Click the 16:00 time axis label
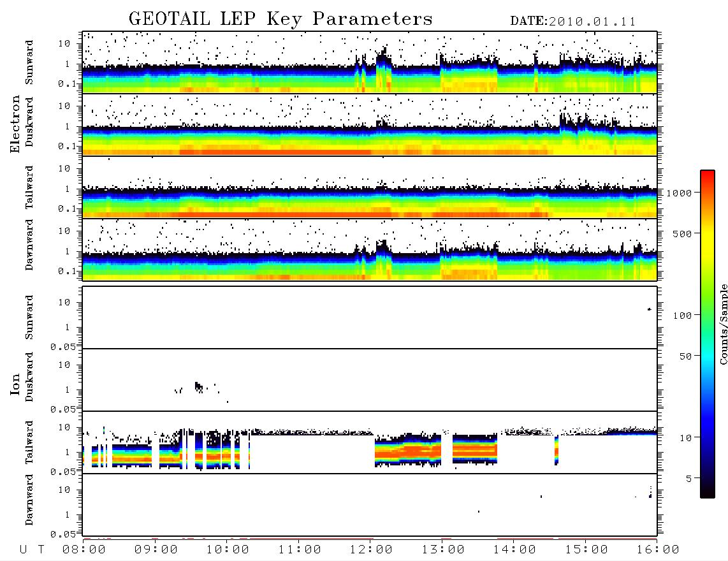Screen dimensions: 728x561 pos(658,550)
